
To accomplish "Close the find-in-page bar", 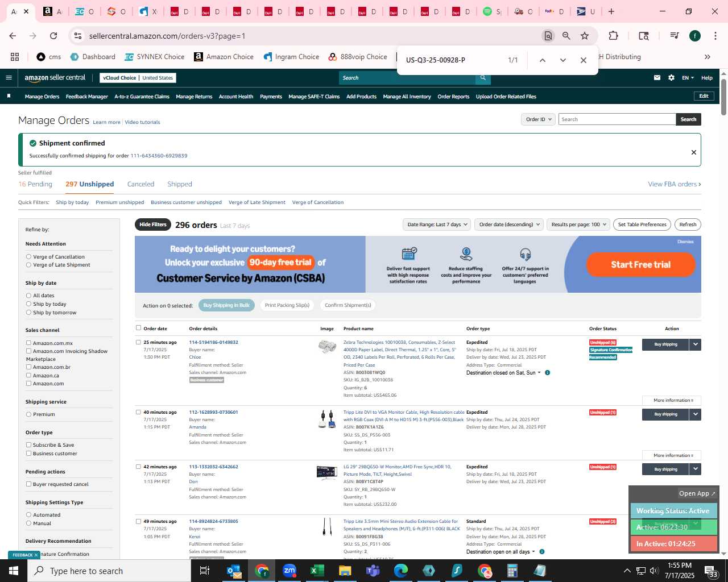I will [x=584, y=60].
